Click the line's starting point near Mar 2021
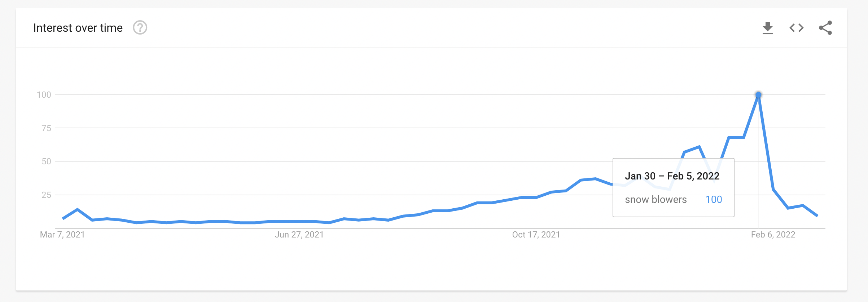This screenshot has width=868, height=302. (63, 218)
